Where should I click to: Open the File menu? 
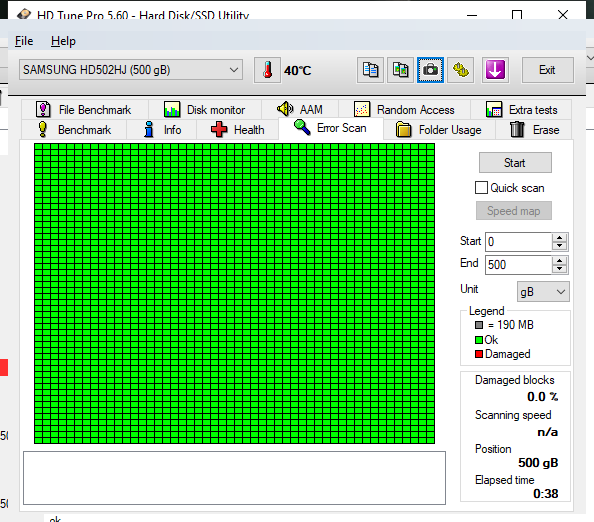pyautogui.click(x=24, y=41)
